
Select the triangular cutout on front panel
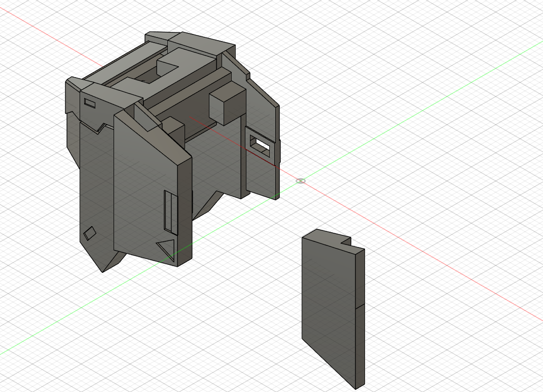[167, 250]
